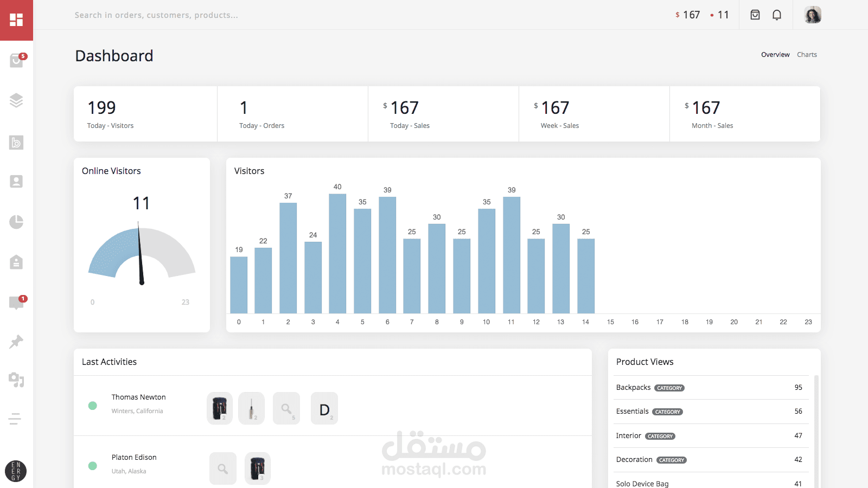Switch to the Charts tab
The height and width of the screenshot is (488, 868).
pyautogui.click(x=807, y=55)
